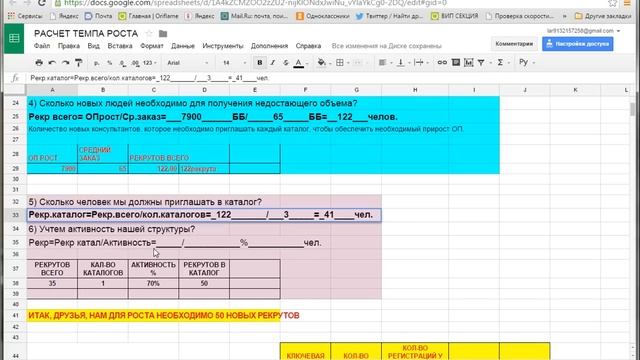The image size is (640, 360).
Task: Open the Дополнения menu
Action: pyautogui.click(x=269, y=46)
